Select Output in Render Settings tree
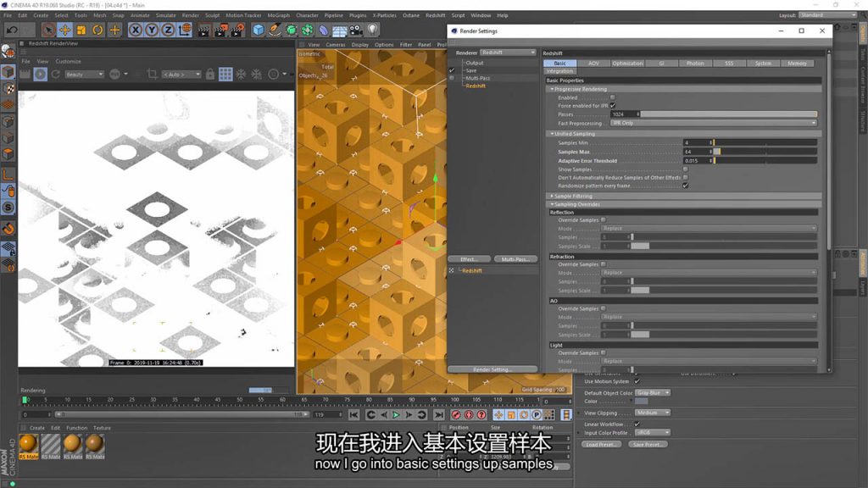 [x=475, y=63]
